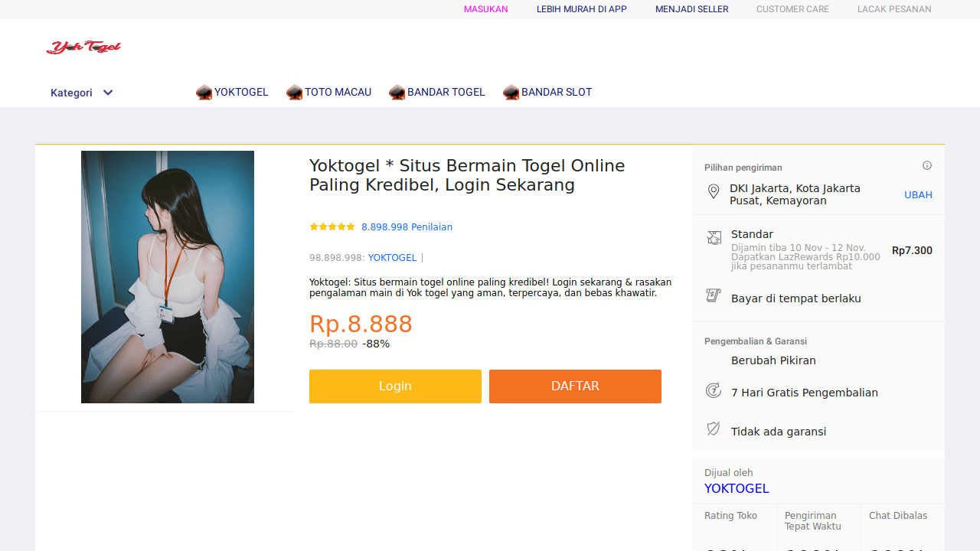Click the location pin icon
The width and height of the screenshot is (980, 551).
714,192
